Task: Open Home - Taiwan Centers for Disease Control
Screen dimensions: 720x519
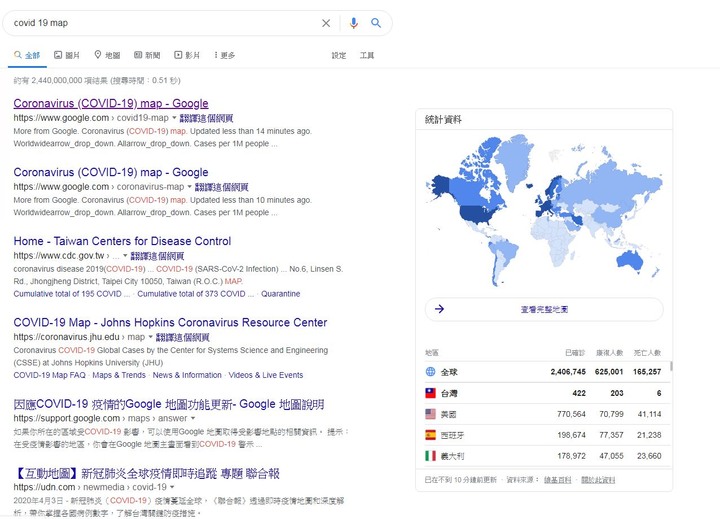Action: 122,241
